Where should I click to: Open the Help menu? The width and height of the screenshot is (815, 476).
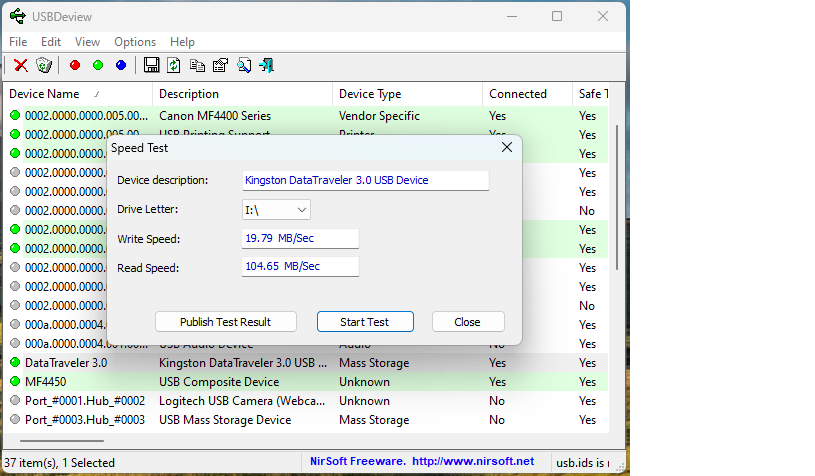click(x=182, y=42)
